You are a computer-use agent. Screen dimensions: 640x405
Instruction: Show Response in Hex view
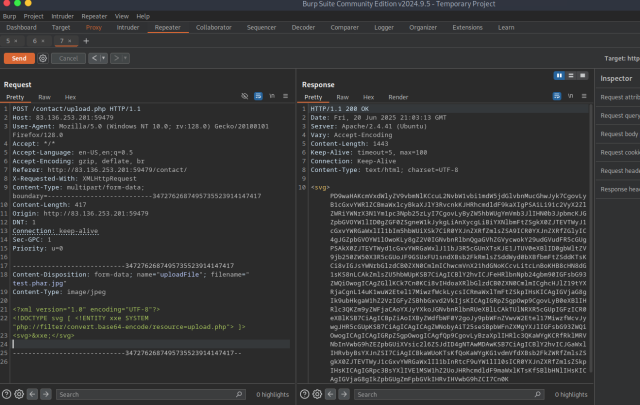[369, 97]
